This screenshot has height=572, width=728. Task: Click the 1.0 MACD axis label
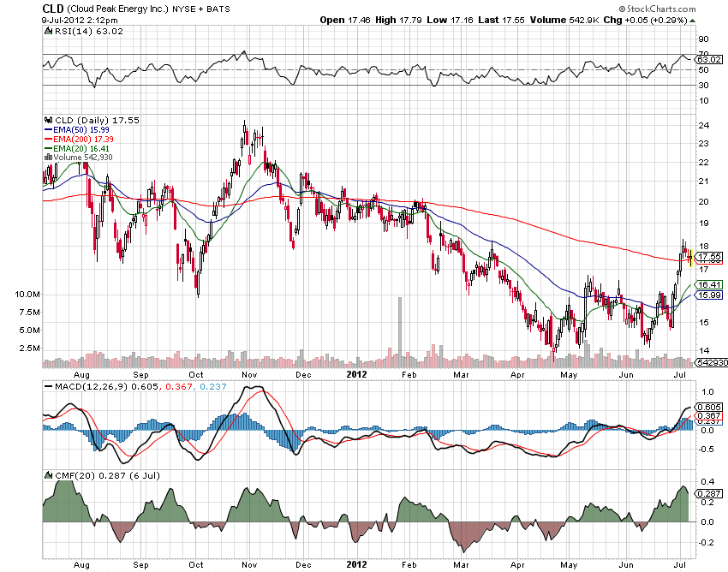(x=708, y=392)
